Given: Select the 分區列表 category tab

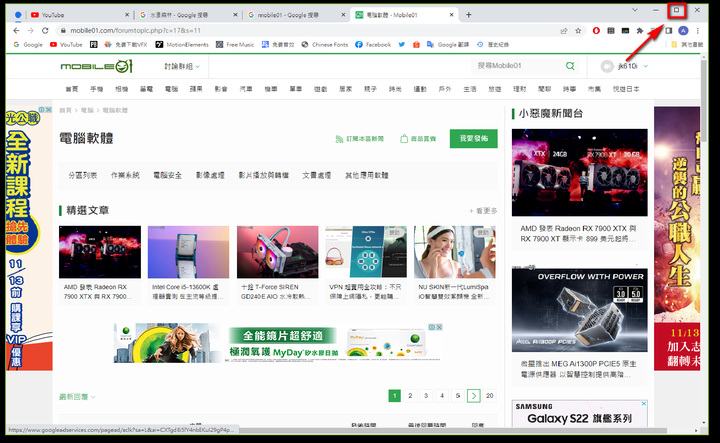Looking at the screenshot, I should 83,175.
